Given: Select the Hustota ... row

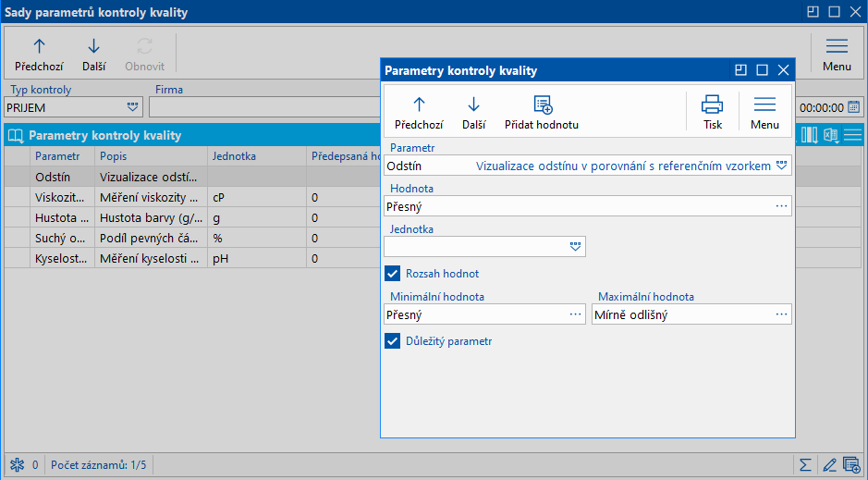Looking at the screenshot, I should point(192,217).
